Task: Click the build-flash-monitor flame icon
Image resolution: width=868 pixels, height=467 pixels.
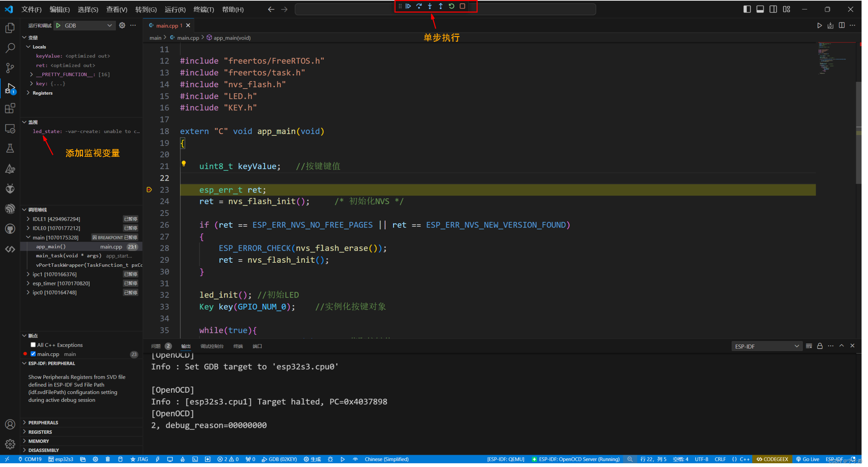Action: point(182,460)
